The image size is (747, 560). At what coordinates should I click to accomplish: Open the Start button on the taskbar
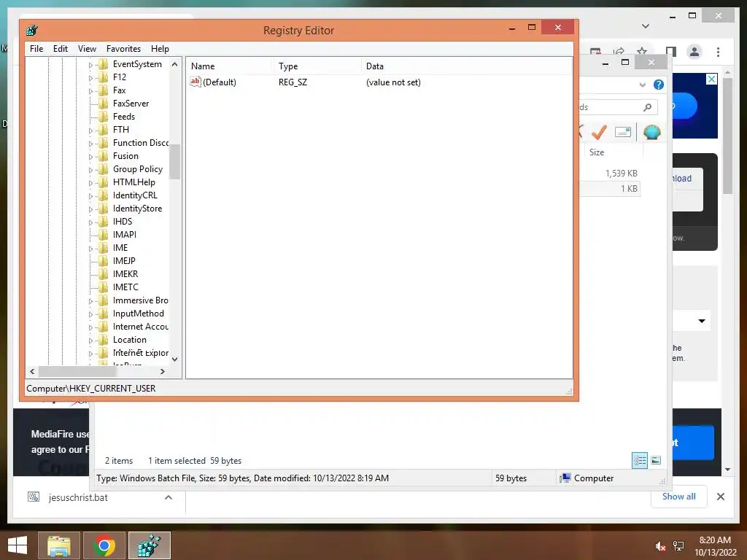pyautogui.click(x=18, y=545)
